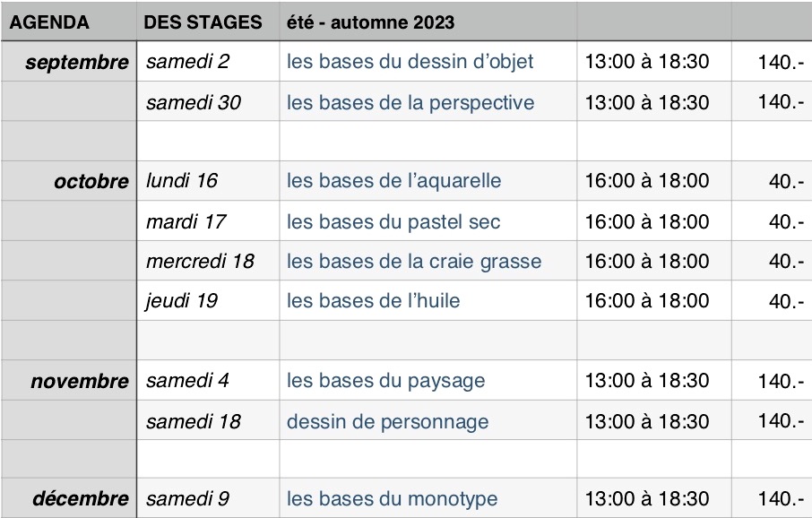Select the 'septembre' month cell
The height and width of the screenshot is (518, 812).
point(69,62)
